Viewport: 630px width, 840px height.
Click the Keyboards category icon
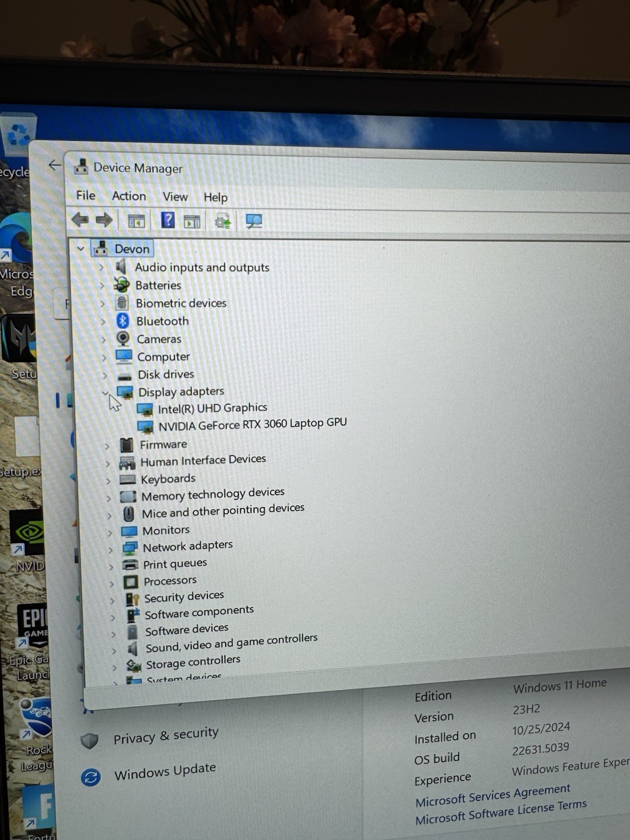[128, 479]
